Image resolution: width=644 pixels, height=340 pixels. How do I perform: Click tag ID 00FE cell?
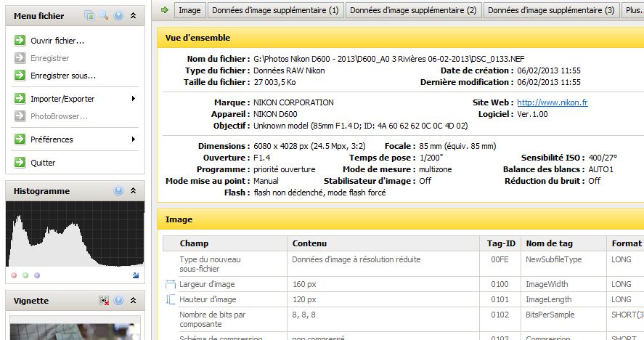click(500, 259)
